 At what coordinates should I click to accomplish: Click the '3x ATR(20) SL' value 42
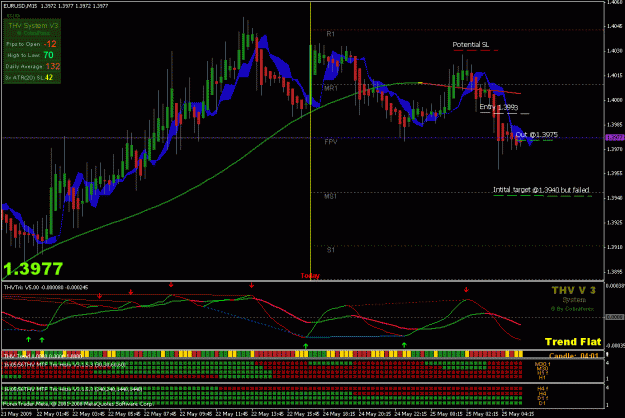point(49,77)
